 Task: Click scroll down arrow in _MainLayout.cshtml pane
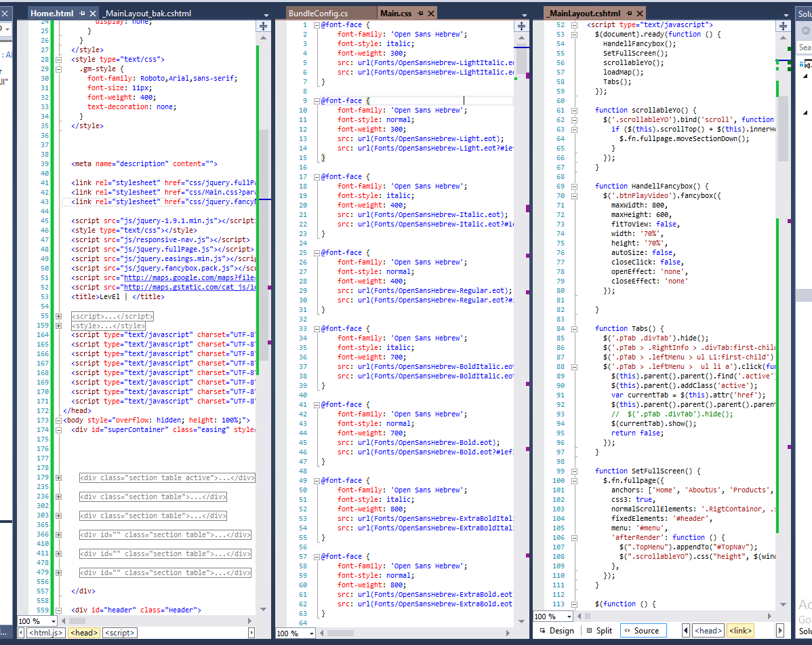(783, 604)
